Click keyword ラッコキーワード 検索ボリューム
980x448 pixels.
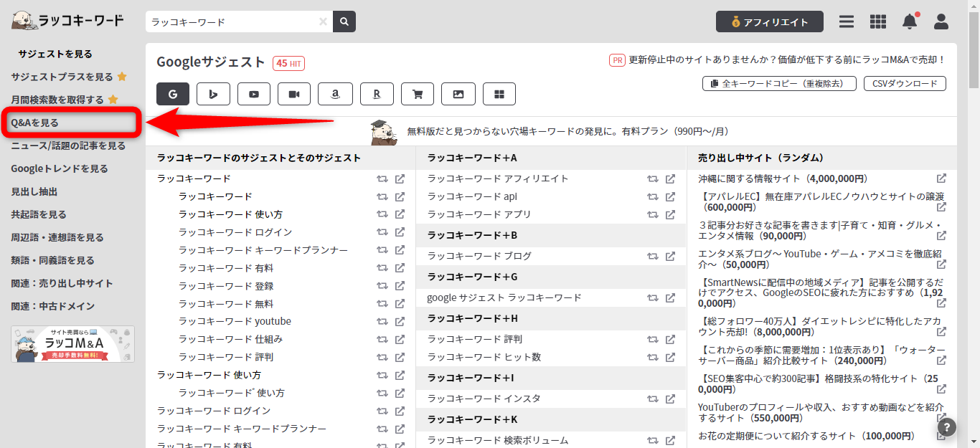497,440
